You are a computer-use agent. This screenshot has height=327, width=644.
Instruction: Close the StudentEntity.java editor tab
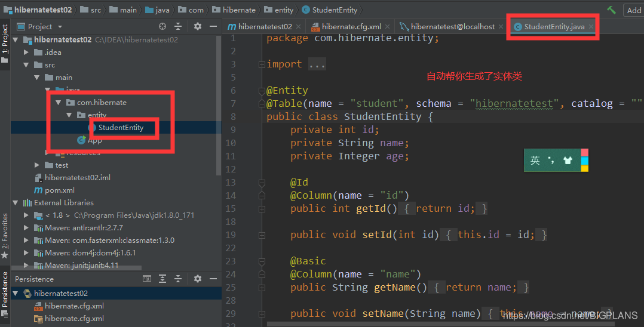coord(591,27)
